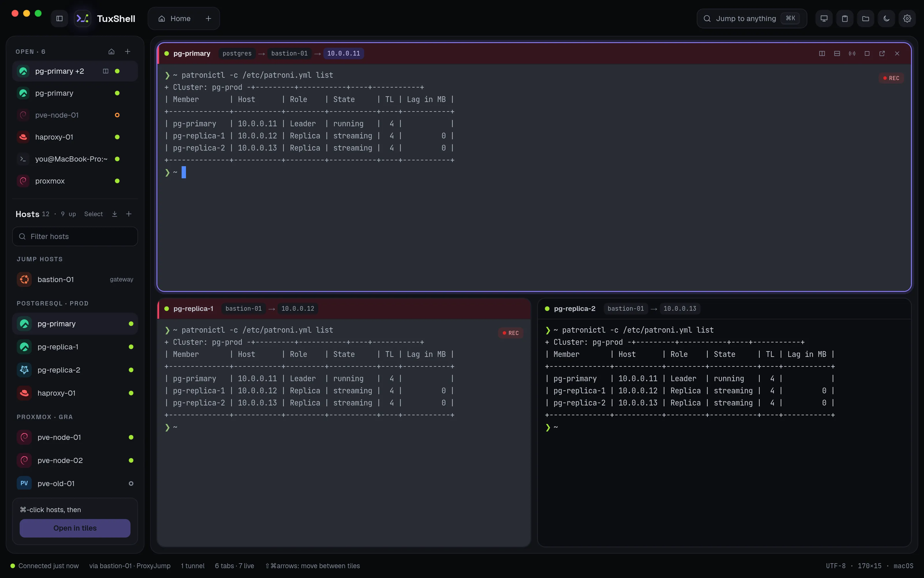Open pve-old-01 offline host

(75, 483)
